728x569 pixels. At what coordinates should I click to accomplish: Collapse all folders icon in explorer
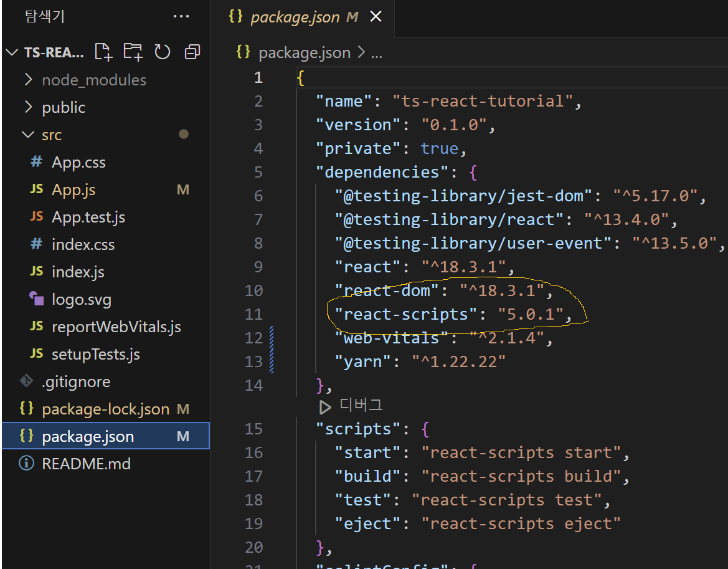point(192,52)
